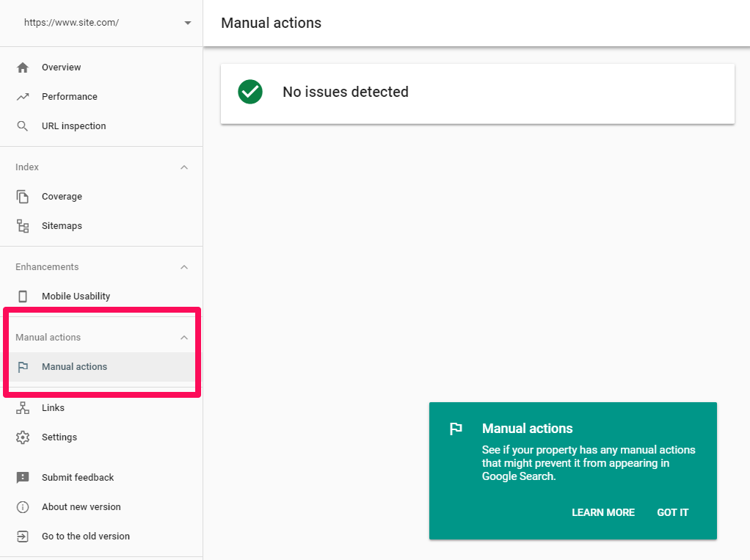Collapse the Manual actions section chevron
750x560 pixels.
[184, 338]
